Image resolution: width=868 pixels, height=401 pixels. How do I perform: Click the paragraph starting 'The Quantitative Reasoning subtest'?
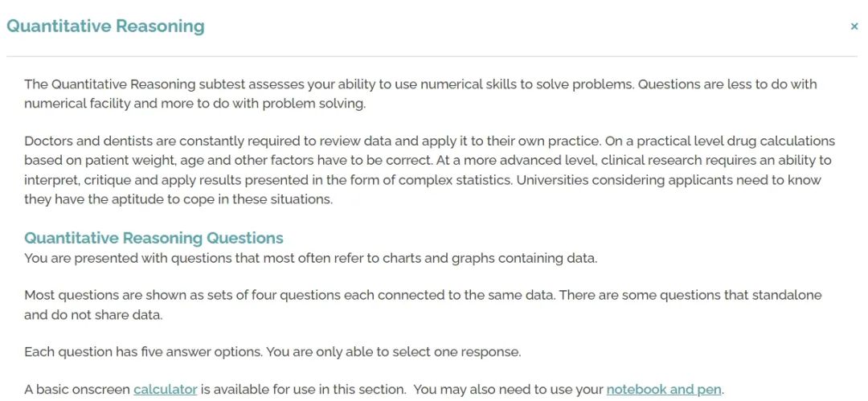[x=420, y=94]
